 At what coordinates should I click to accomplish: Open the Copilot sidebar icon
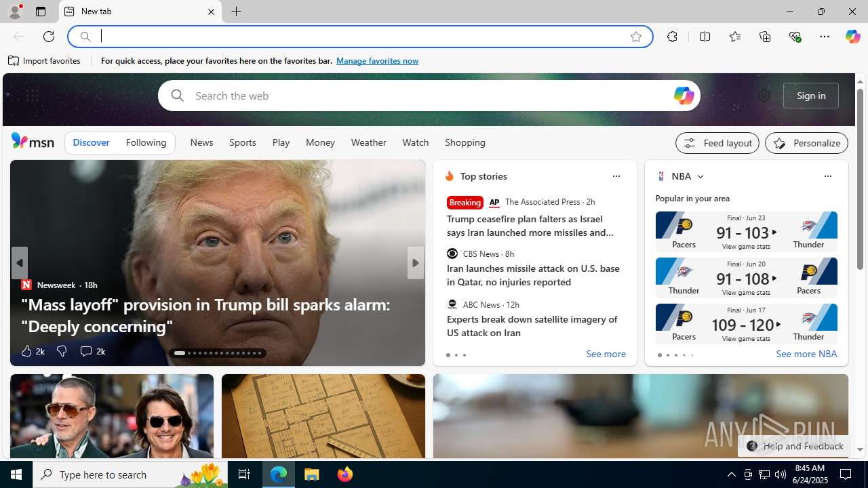coord(852,37)
